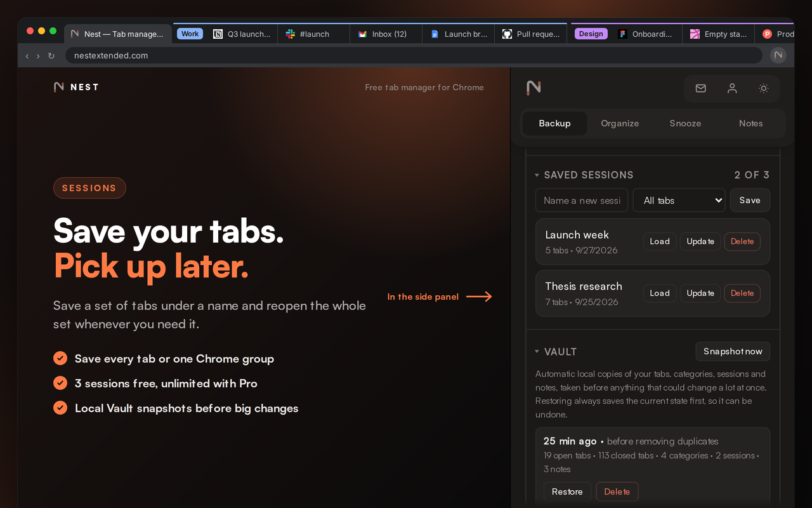Click the Nest extension icon beside address bar
This screenshot has height=508, width=812.
pyautogui.click(x=778, y=55)
